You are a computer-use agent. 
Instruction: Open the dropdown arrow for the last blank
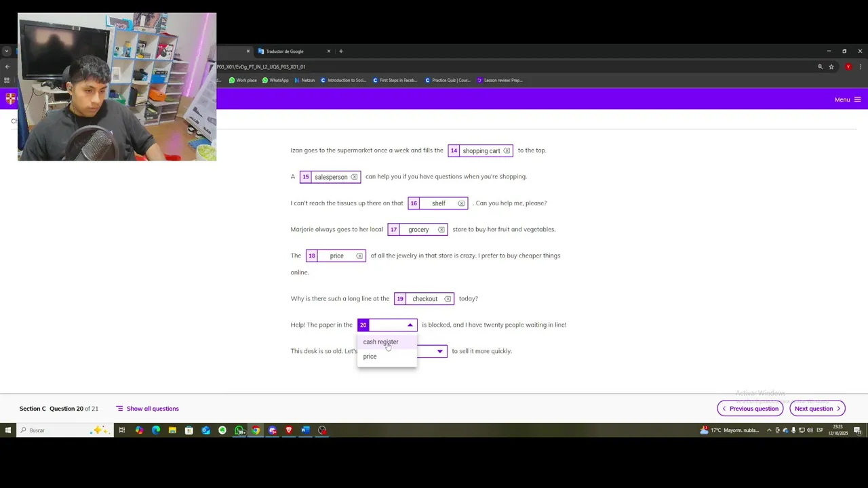coord(439,351)
